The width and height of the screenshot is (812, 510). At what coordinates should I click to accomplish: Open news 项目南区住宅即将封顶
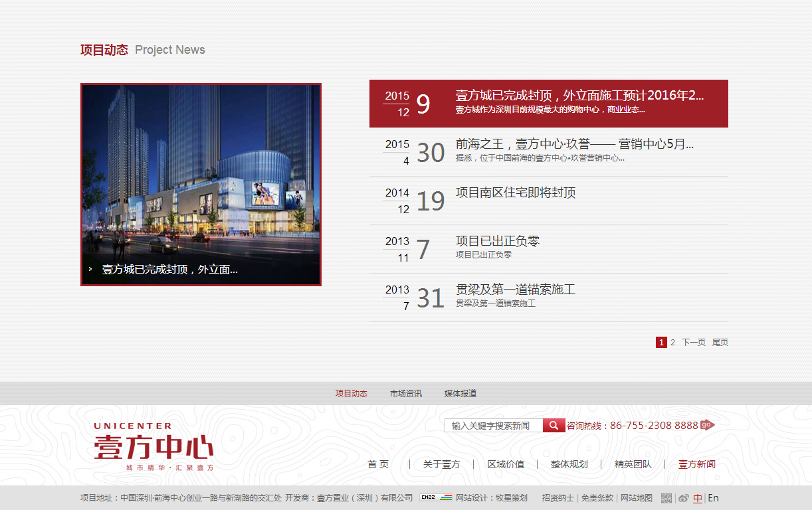coord(516,193)
